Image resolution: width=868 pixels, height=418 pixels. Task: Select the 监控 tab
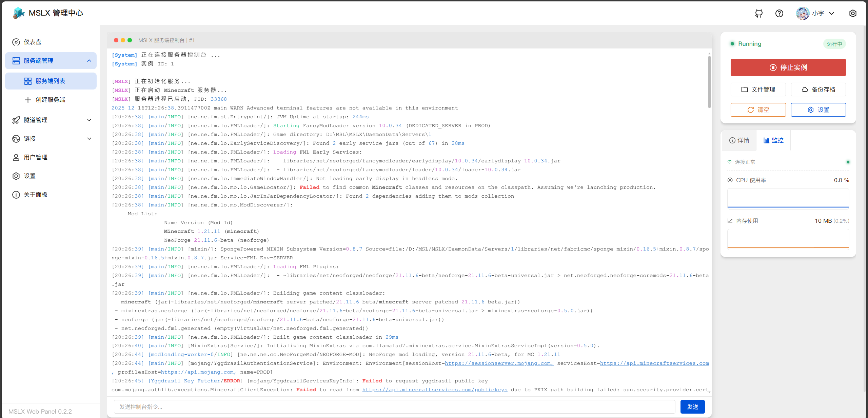pyautogui.click(x=773, y=140)
